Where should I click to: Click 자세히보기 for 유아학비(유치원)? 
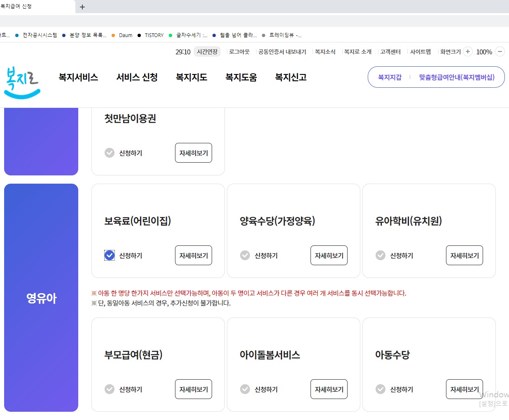(x=465, y=255)
